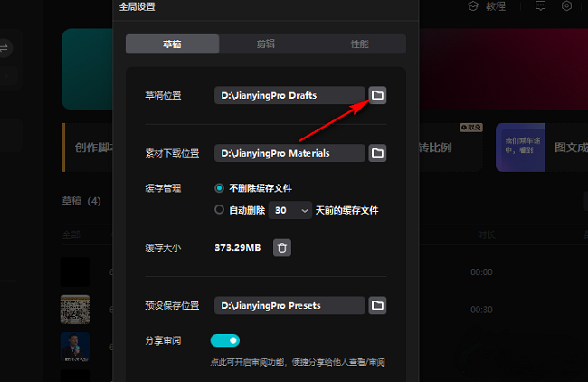
Task: Click the D:\JianyingPro Presets path field
Action: pyautogui.click(x=289, y=305)
